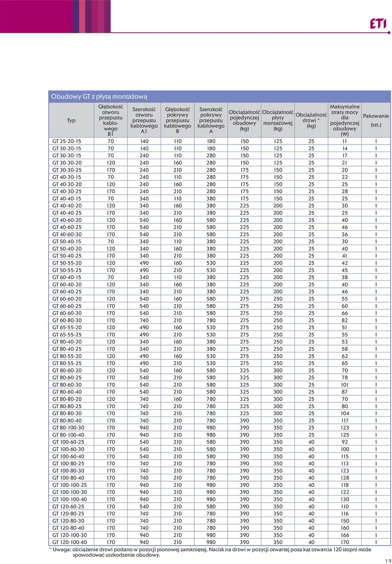Select row label 'GT 40-40-25'
The image size is (392, 564).
point(67,213)
